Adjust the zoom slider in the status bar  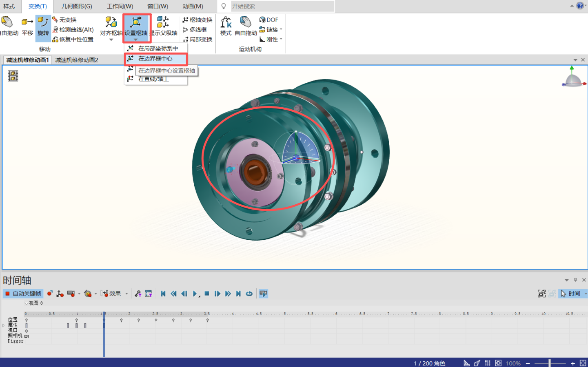pyautogui.click(x=550, y=363)
